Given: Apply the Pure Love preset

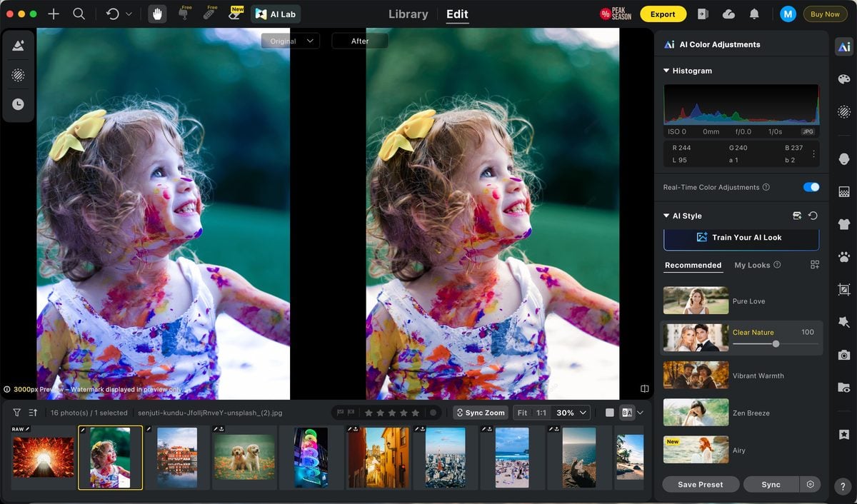Looking at the screenshot, I should coord(741,301).
